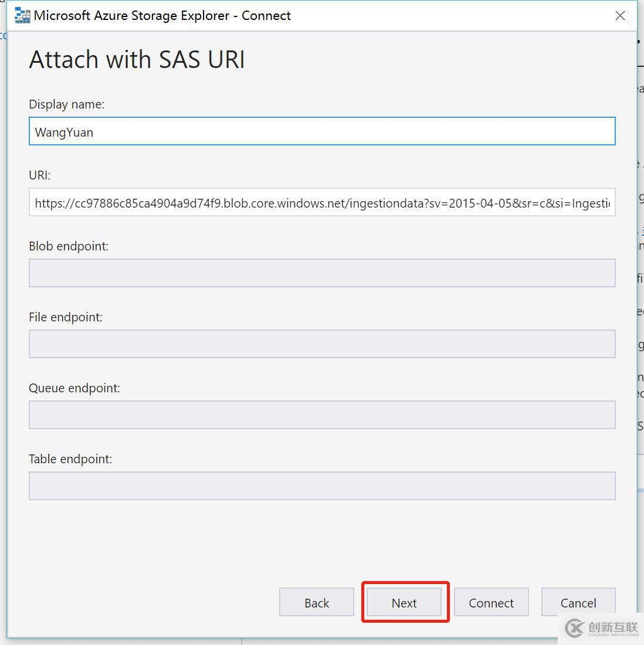
Task: Click the 'Display name:' label
Action: (67, 104)
